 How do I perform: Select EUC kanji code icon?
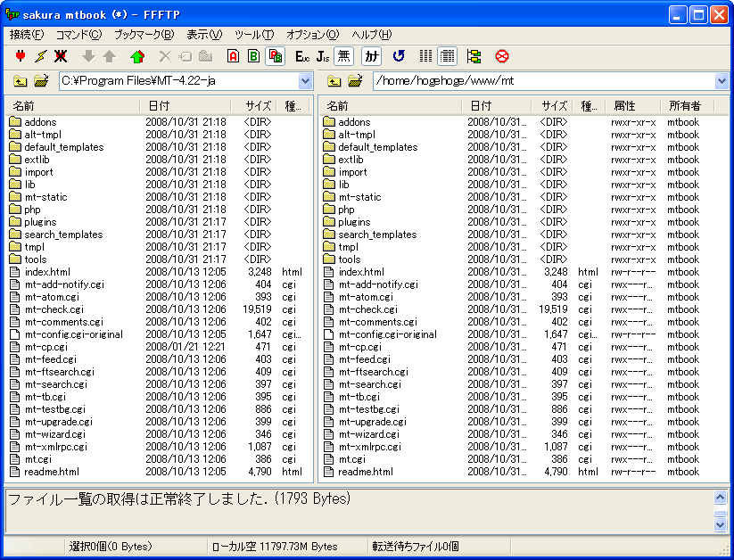coord(302,56)
